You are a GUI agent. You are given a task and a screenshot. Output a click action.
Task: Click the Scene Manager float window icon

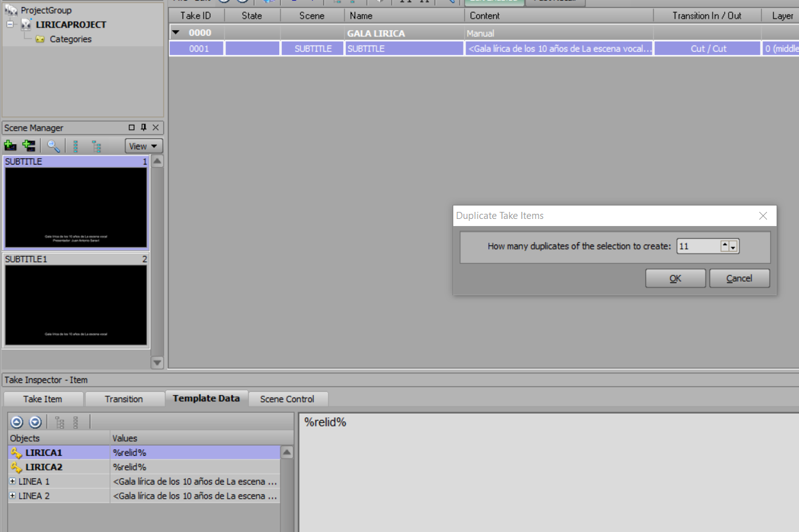(x=132, y=127)
